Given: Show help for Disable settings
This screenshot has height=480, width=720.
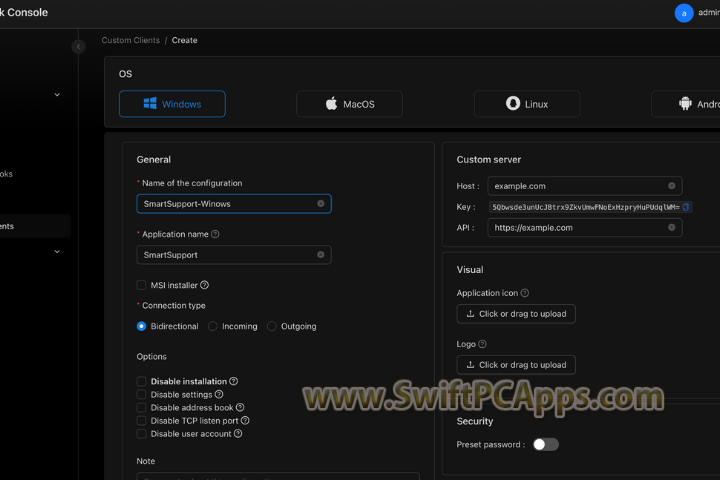Looking at the screenshot, I should 219,395.
